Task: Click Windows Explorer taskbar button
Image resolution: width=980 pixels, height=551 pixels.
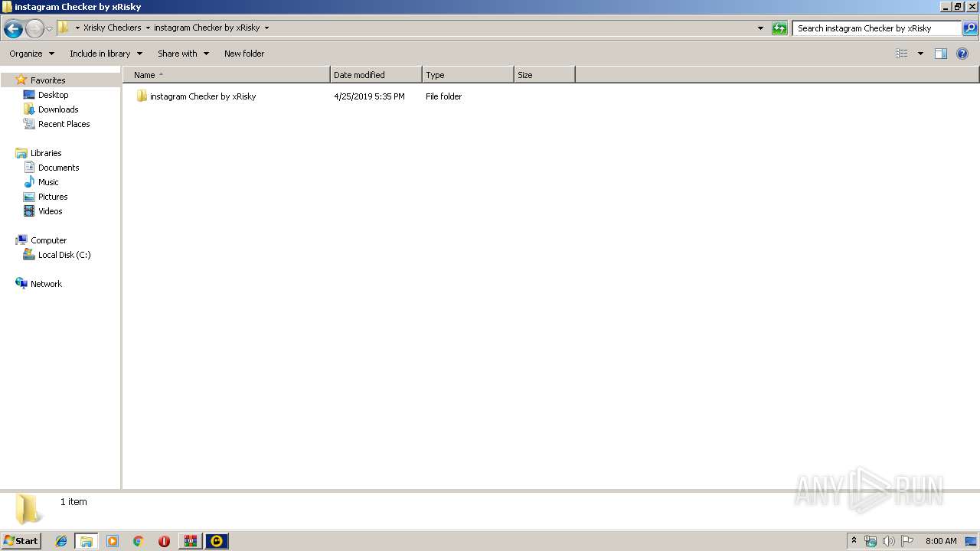Action: (87, 541)
